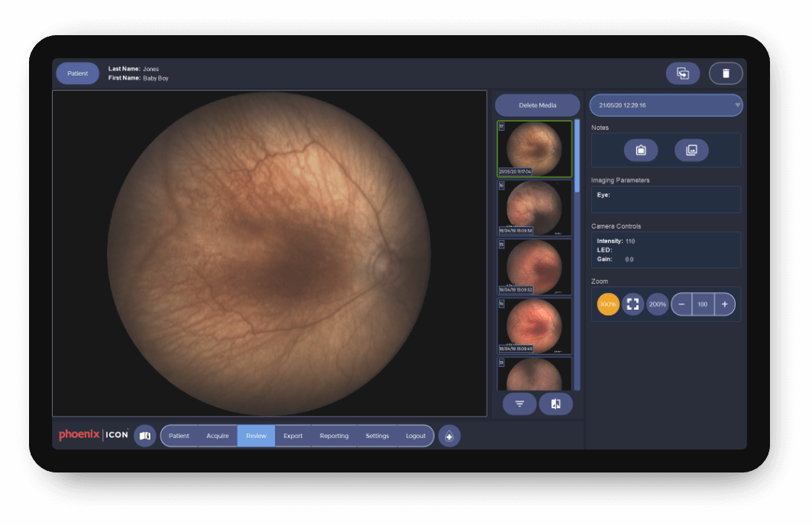Open the 21/05/20 12:29:16 date dropdown
Screen dimensions: 812x526
[665, 105]
